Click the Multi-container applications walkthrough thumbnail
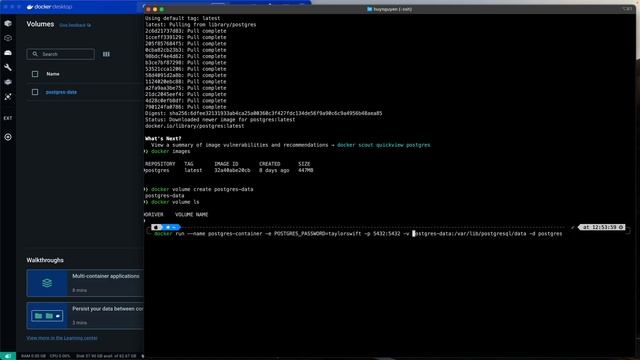This screenshot has width=640, height=360. [47, 283]
